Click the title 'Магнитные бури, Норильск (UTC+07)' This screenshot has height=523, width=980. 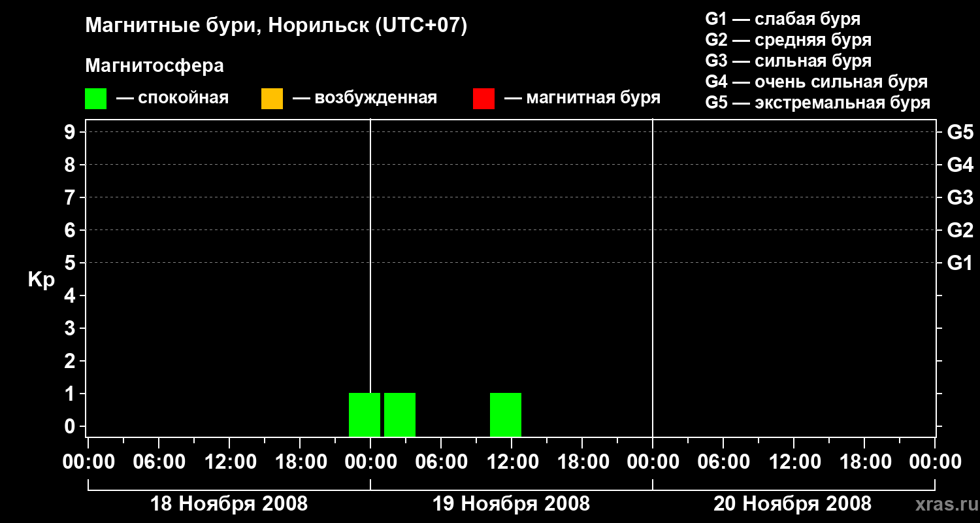[276, 26]
